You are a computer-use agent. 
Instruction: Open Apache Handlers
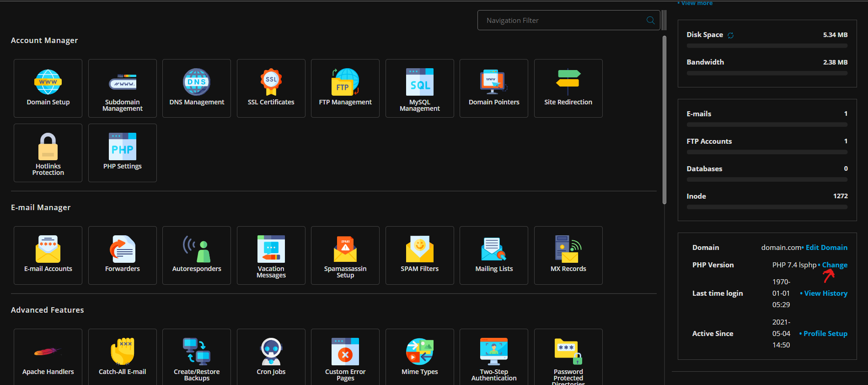[48, 357]
